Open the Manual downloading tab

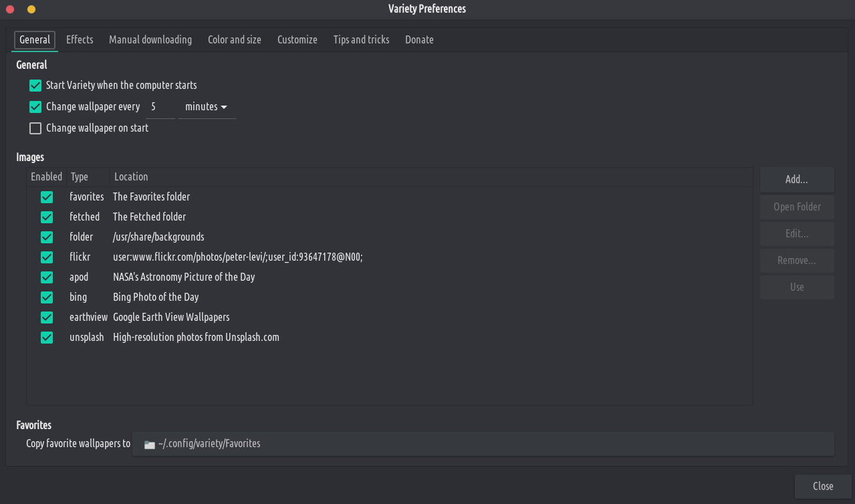[150, 40]
